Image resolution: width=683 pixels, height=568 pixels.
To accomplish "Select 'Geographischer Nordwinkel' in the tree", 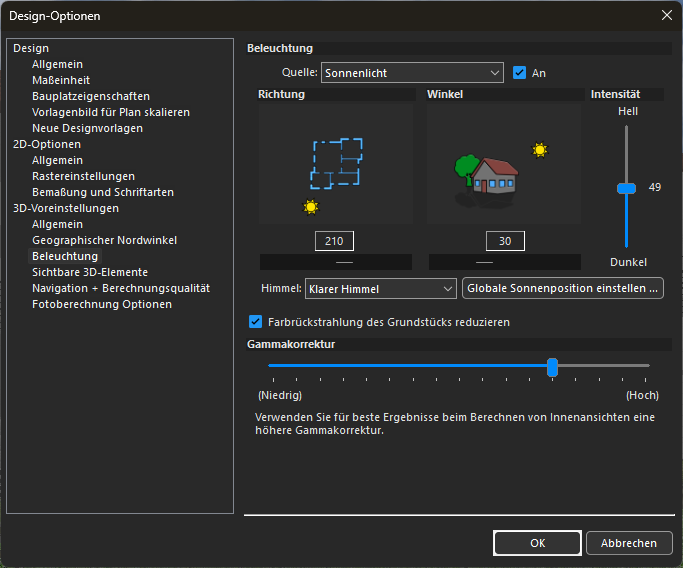I will (x=105, y=240).
